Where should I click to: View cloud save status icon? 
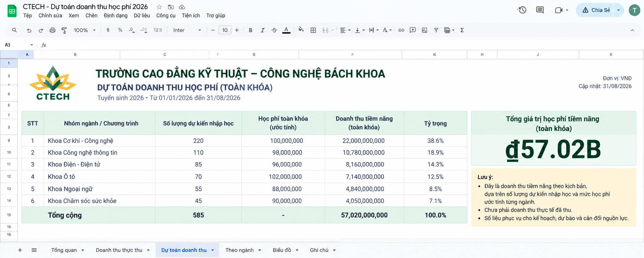click(182, 7)
